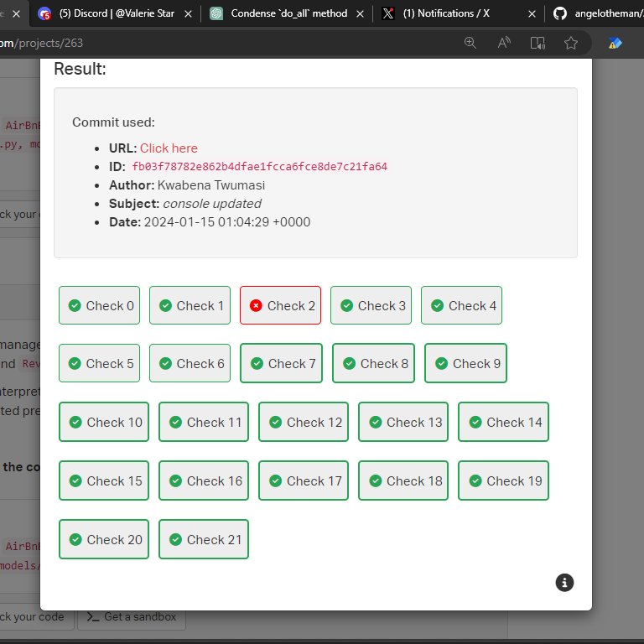Click the Read aloud icon in the address bar
This screenshot has width=644, height=644.
pyautogui.click(x=504, y=43)
